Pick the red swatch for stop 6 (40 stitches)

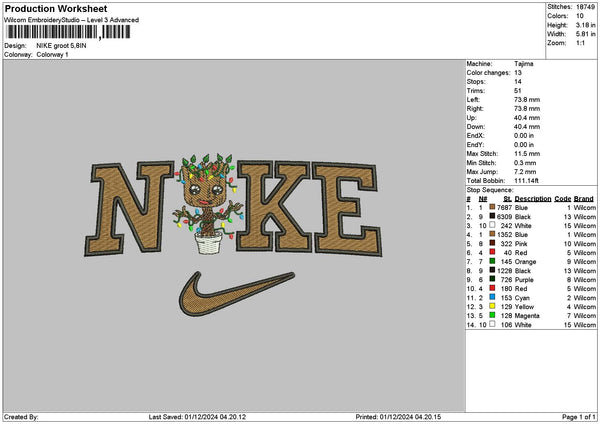coord(492,252)
